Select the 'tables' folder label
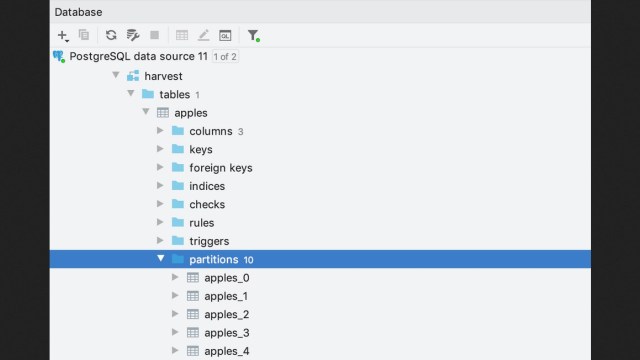 [x=175, y=95]
